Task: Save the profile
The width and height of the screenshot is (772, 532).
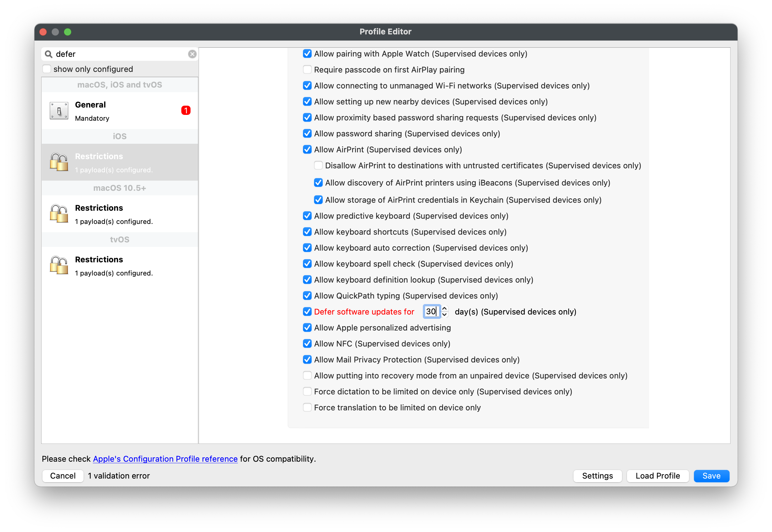Action: [711, 476]
